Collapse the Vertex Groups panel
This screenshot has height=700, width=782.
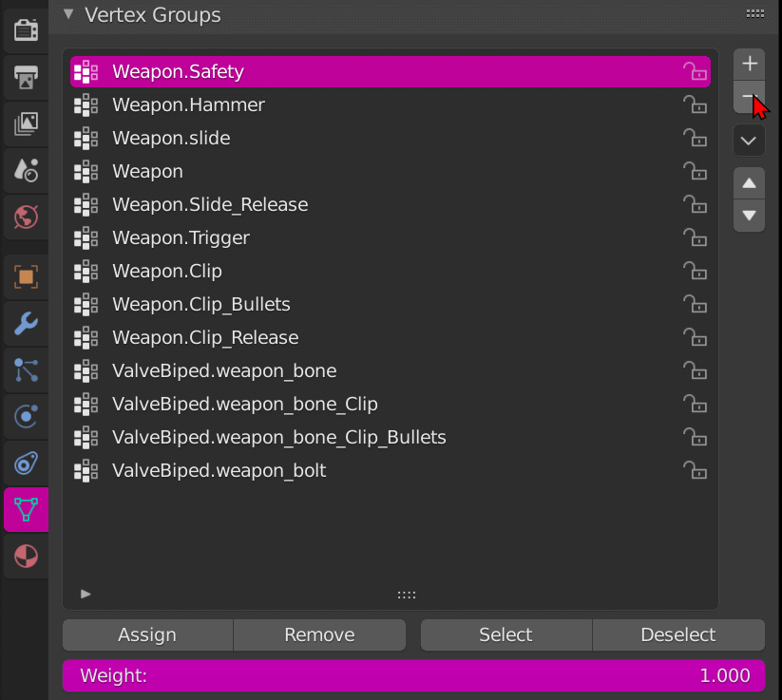68,14
